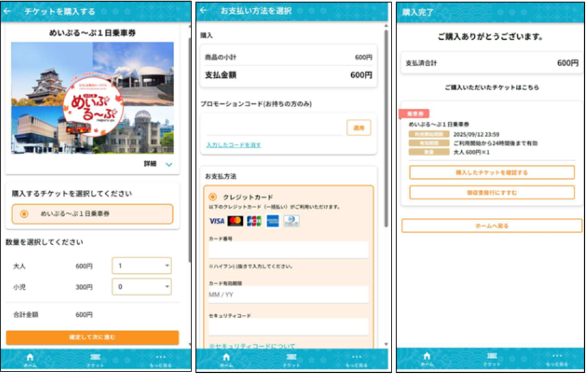Screen dimensions: 588x374
Task: Click the Mastercard logo
Action: tap(235, 221)
